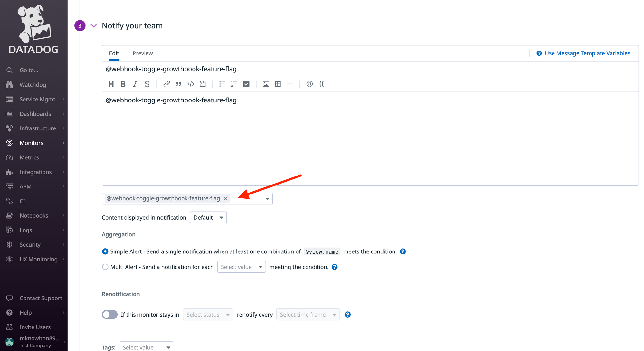The image size is (644, 351).
Task: Open the APM sidebar menu
Action: tap(34, 186)
